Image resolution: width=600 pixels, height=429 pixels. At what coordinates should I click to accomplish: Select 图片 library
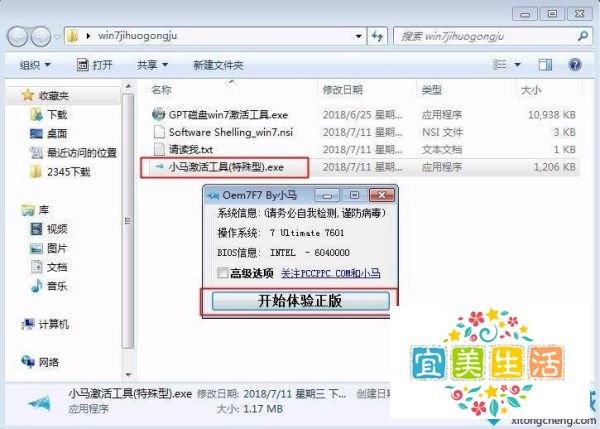coord(57,248)
